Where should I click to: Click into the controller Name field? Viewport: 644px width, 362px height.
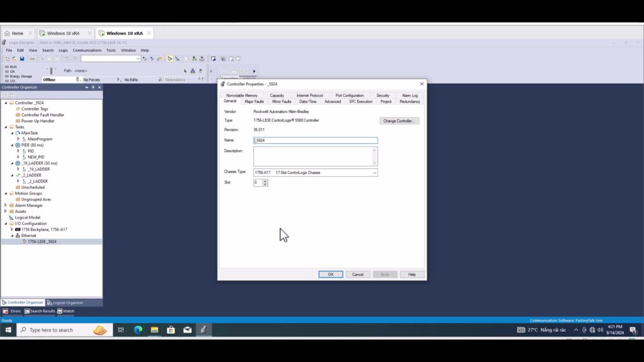315,141
